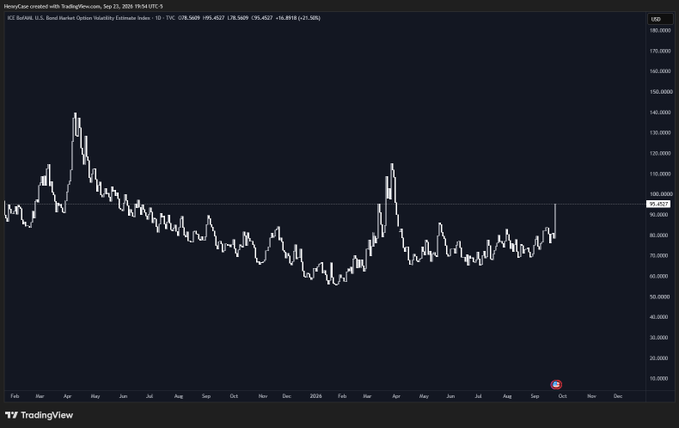Image resolution: width=679 pixels, height=428 pixels.
Task: Click the 10.0000 price axis label
Action: point(659,378)
